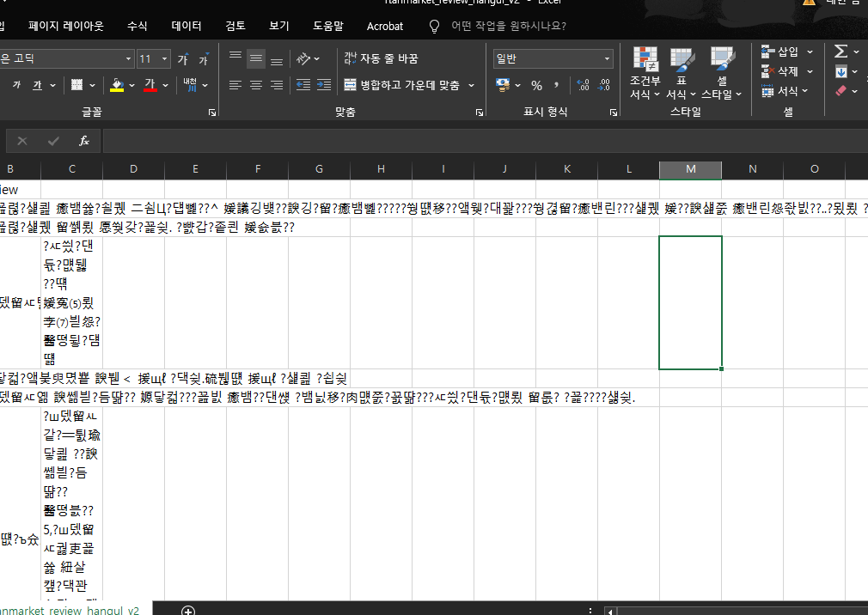This screenshot has width=868, height=615.
Task: Open the font name dropdown
Action: [128, 58]
